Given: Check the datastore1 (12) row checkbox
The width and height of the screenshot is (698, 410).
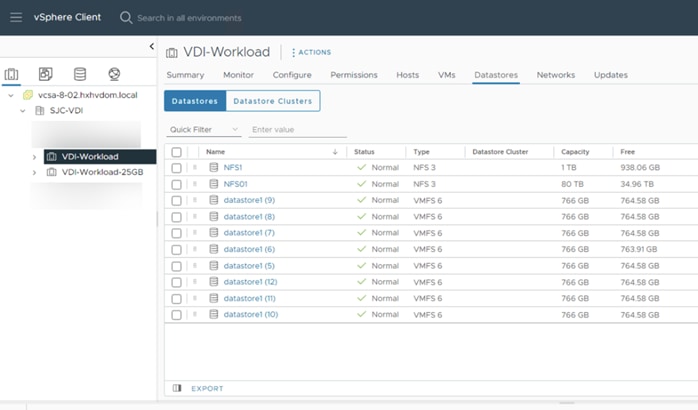Looking at the screenshot, I should [x=176, y=282].
